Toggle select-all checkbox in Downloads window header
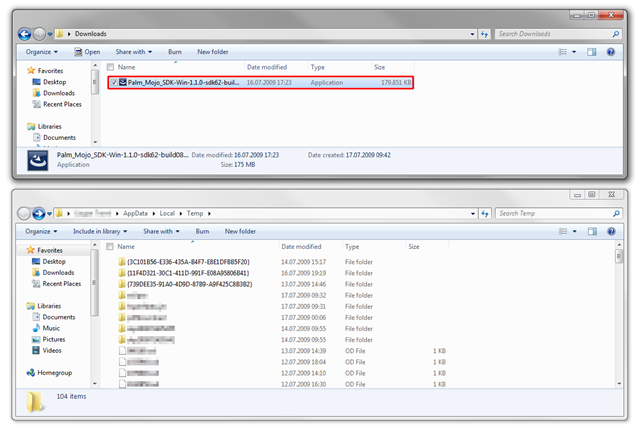 coord(110,67)
